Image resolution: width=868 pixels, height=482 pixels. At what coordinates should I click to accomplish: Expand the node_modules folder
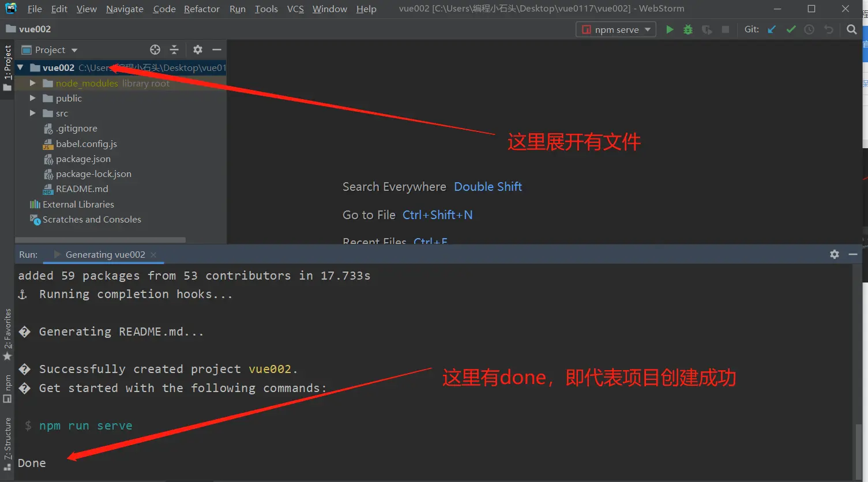point(33,83)
